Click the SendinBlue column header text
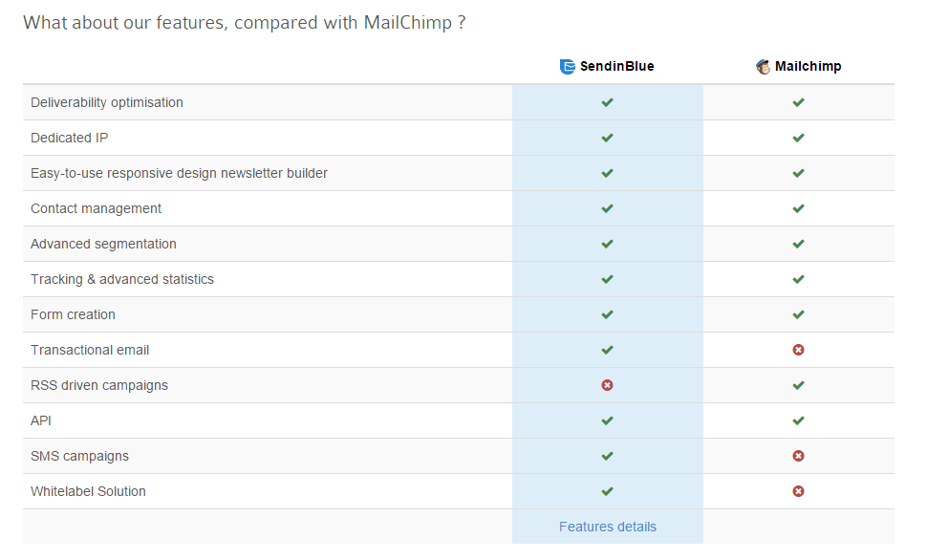 coord(616,66)
